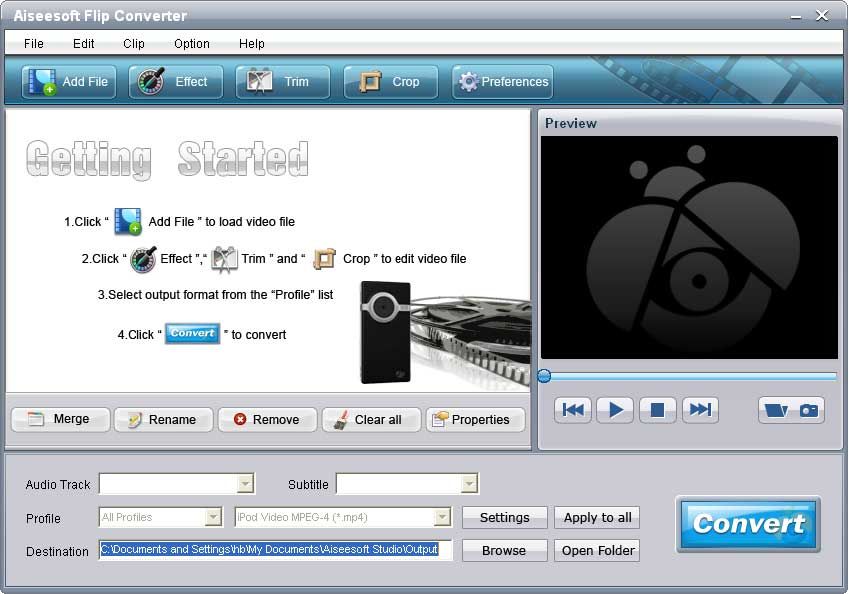
Task: Open the Crop tool in toolbar
Action: (x=390, y=82)
